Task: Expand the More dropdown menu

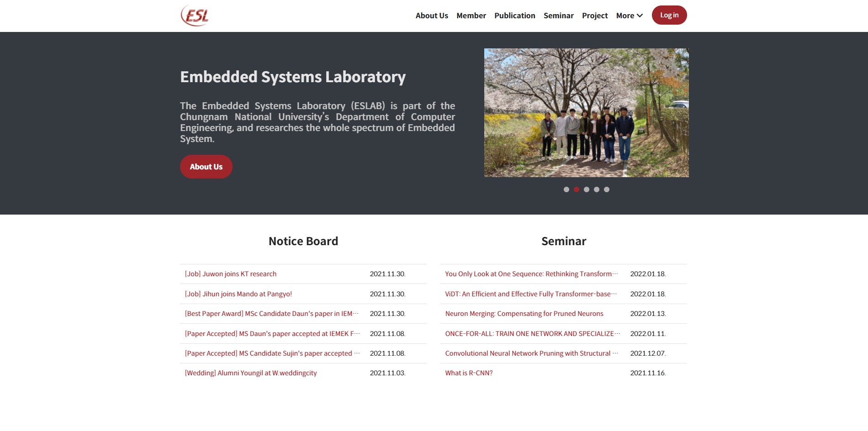Action: [x=629, y=16]
